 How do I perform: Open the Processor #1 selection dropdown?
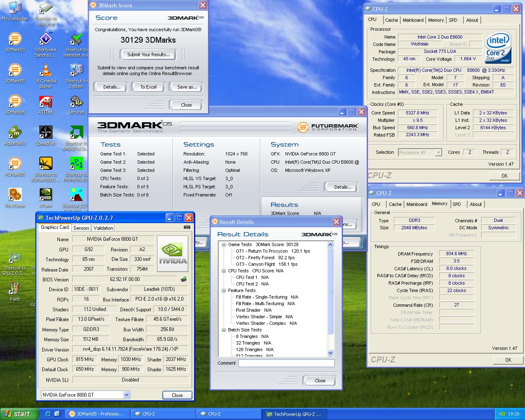click(x=438, y=153)
